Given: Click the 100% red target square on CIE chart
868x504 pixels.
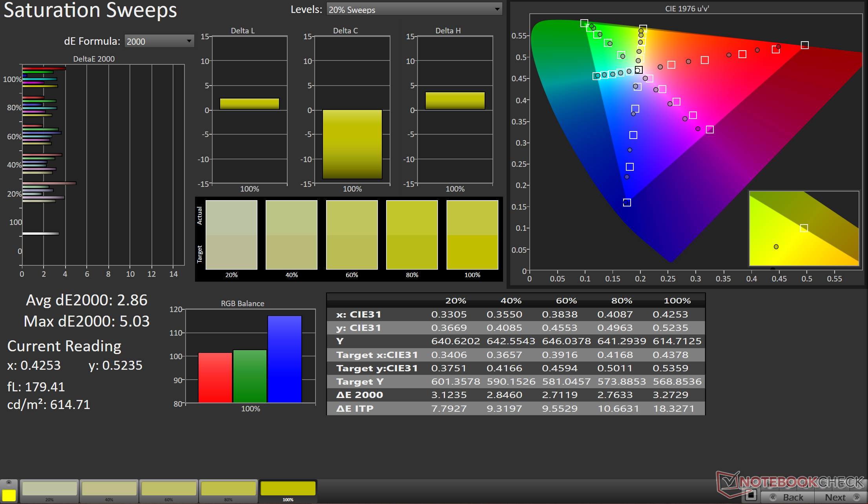Looking at the screenshot, I should [x=804, y=45].
